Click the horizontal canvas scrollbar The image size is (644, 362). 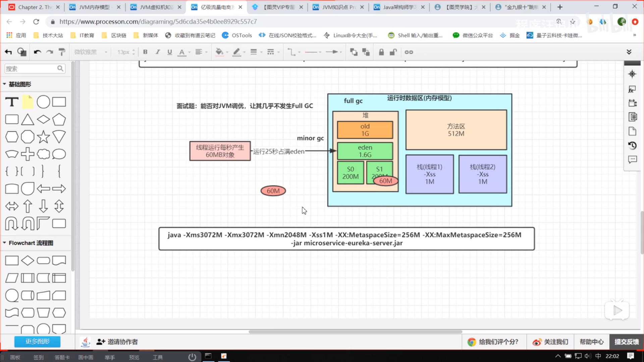coord(355,331)
